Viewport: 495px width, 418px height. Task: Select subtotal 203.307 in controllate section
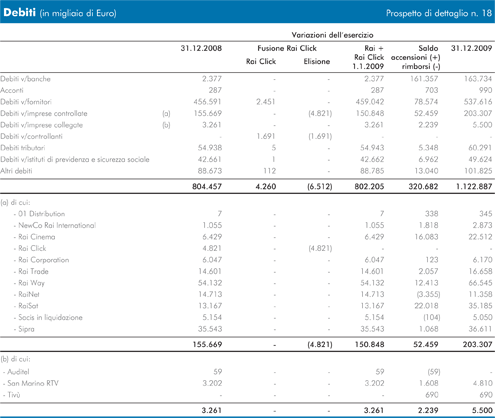pos(477,344)
